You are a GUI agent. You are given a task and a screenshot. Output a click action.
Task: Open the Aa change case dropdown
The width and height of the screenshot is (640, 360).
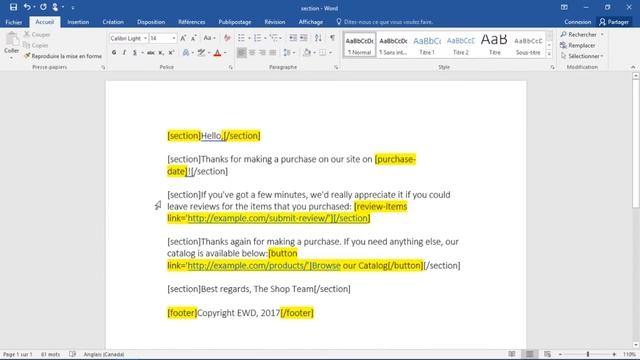click(209, 38)
